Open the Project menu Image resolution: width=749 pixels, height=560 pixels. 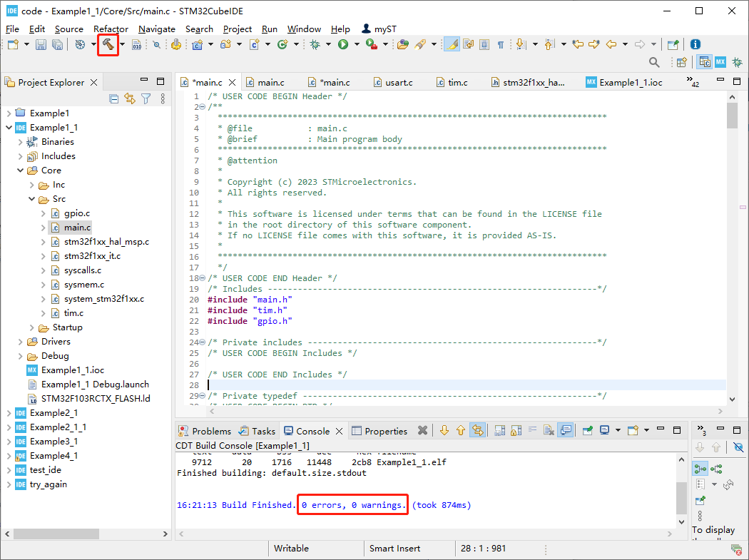click(238, 29)
